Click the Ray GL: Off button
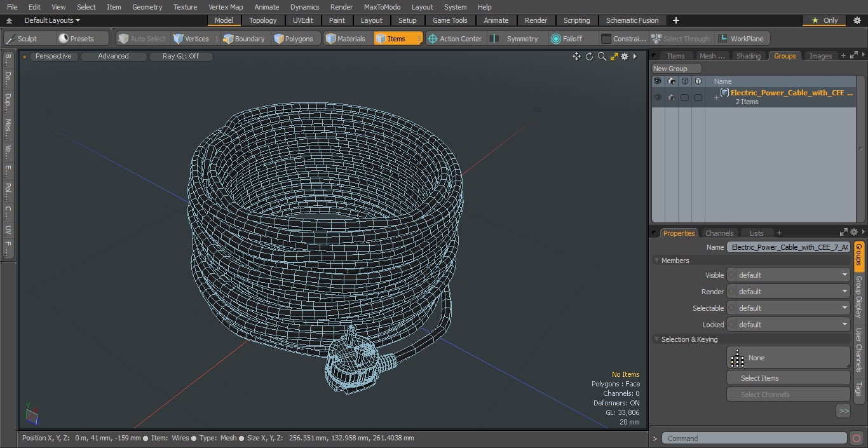The image size is (868, 448). click(180, 57)
